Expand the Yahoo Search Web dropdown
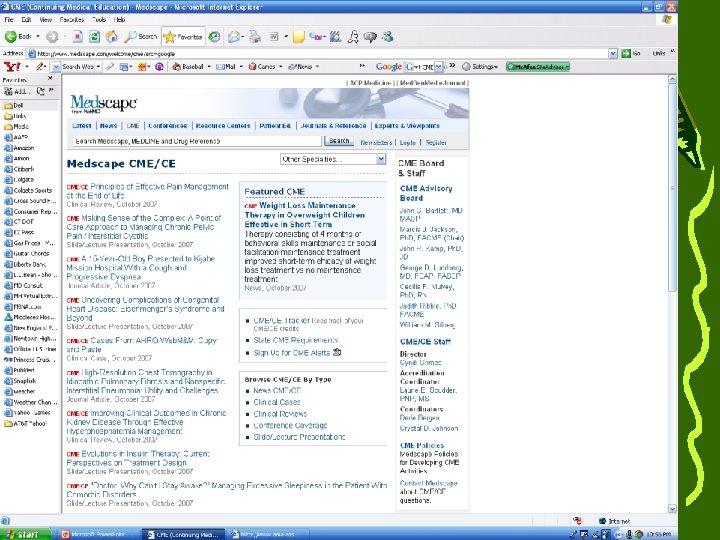The height and width of the screenshot is (540, 720). (x=98, y=67)
